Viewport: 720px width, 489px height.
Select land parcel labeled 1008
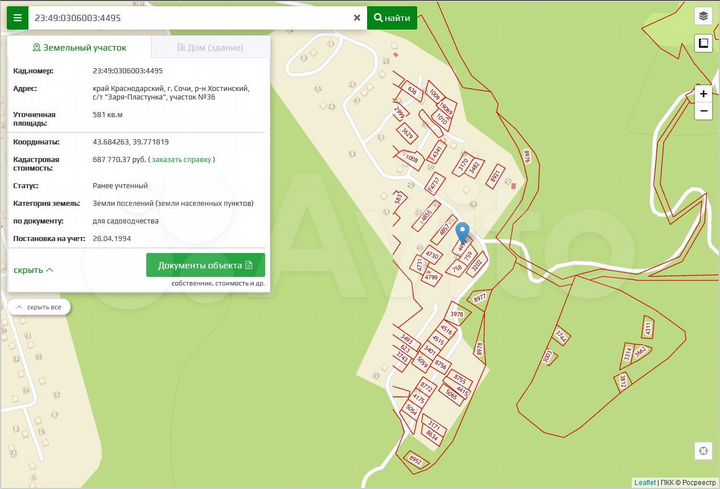pyautogui.click(x=411, y=158)
